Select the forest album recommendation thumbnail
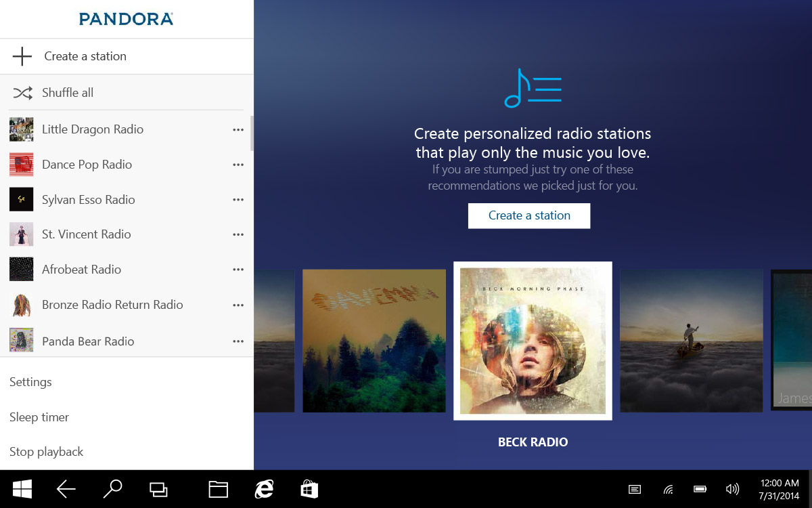Viewport: 812px width, 508px height. tap(374, 341)
